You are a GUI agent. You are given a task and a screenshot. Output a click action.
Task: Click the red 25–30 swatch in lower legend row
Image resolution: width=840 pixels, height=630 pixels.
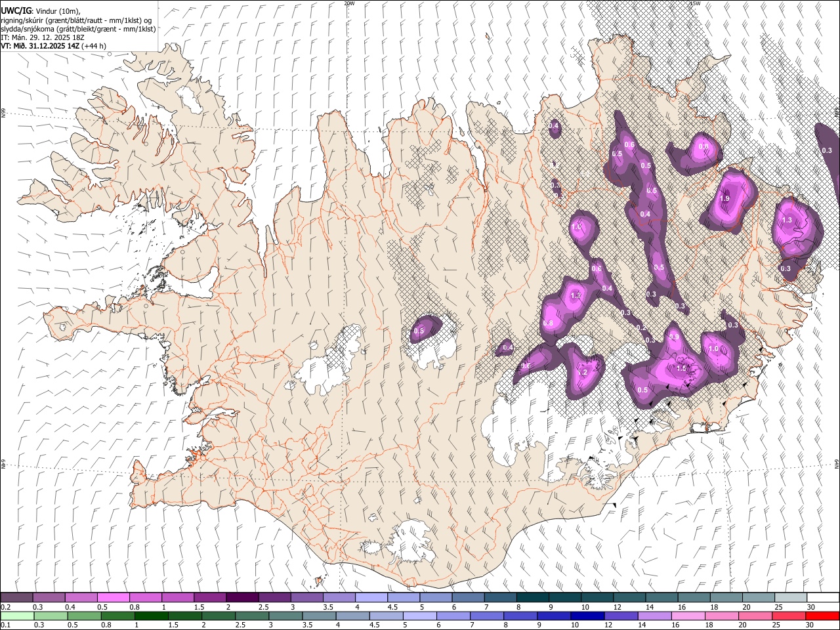789,616
